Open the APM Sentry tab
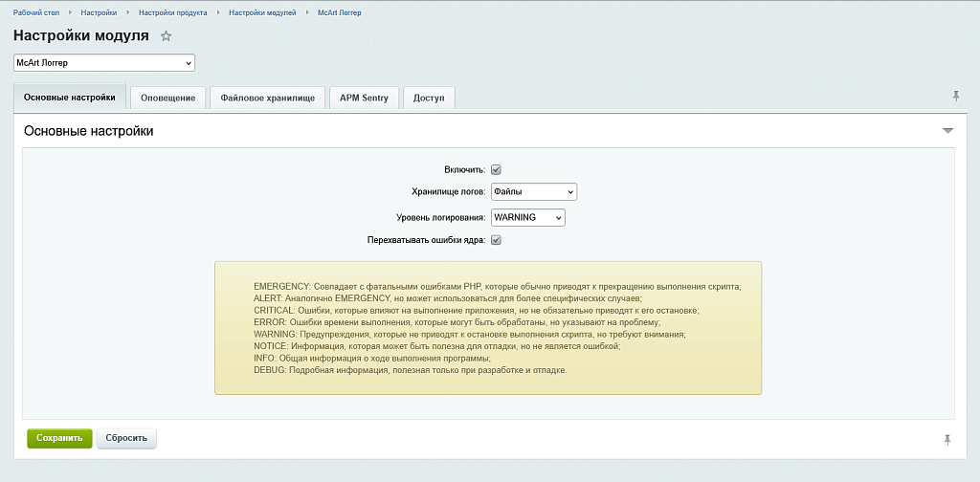This screenshot has width=980, height=482. tap(364, 98)
